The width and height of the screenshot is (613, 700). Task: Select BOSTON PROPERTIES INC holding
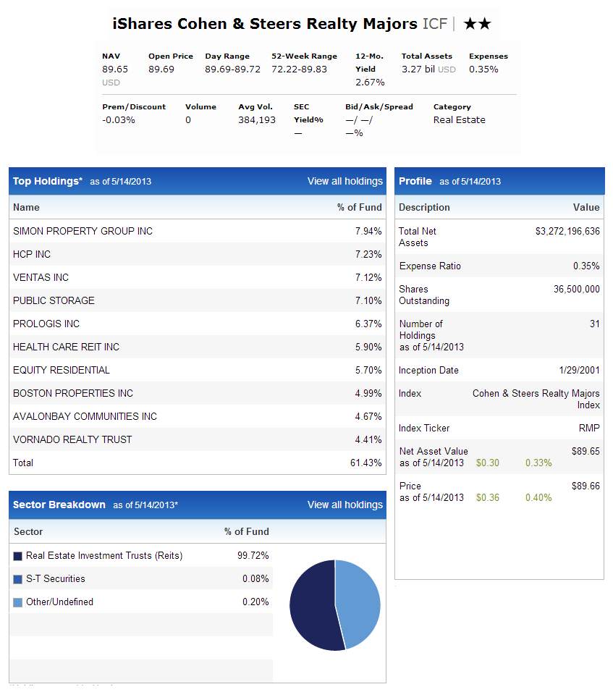tap(198, 394)
